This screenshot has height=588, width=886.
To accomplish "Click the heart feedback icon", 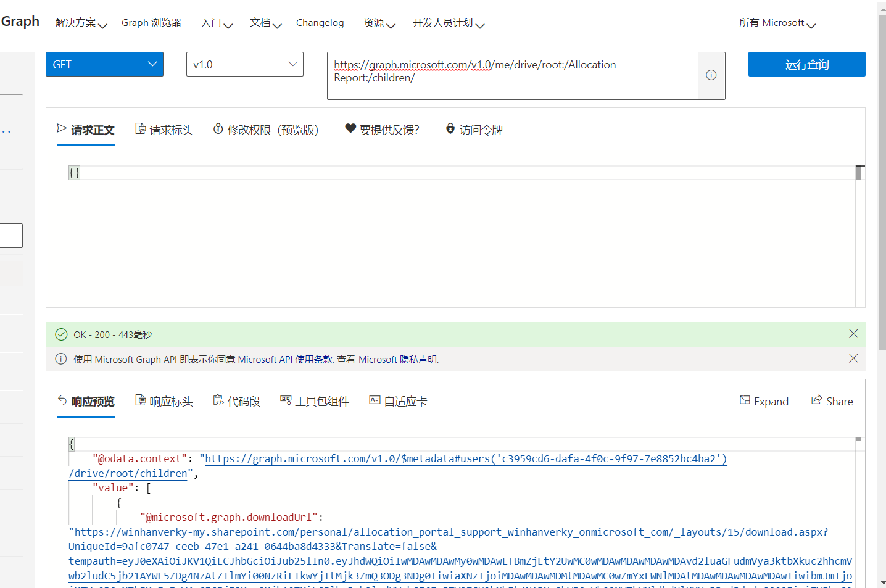I will [x=350, y=128].
